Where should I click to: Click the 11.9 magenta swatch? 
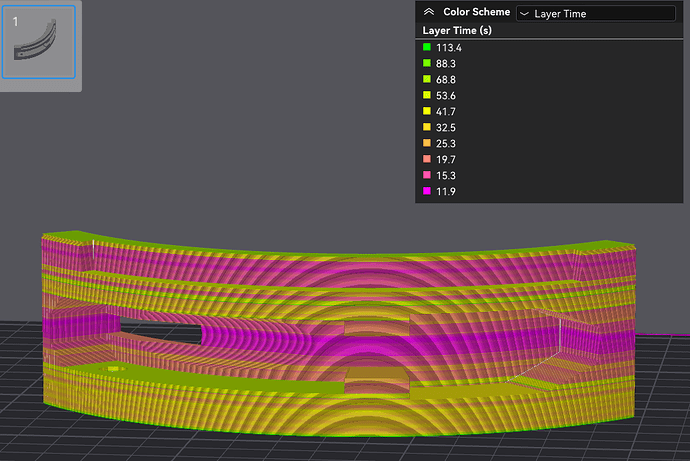(x=427, y=191)
